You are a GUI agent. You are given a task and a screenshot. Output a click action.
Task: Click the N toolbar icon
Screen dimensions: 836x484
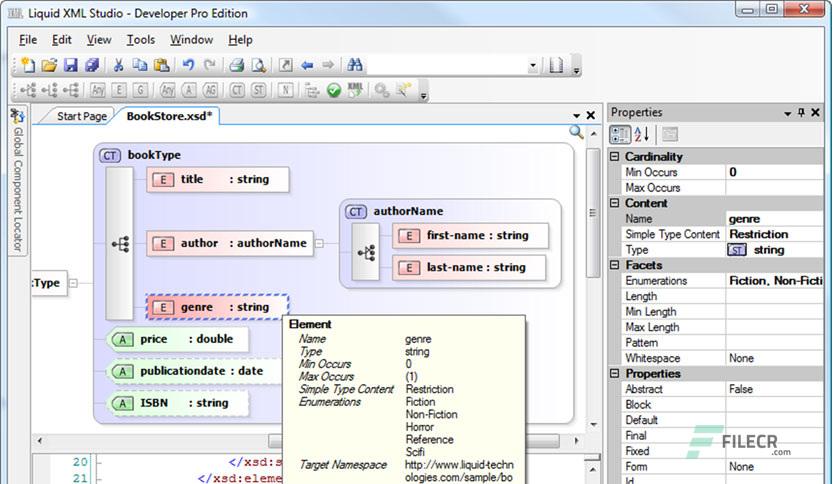click(285, 90)
